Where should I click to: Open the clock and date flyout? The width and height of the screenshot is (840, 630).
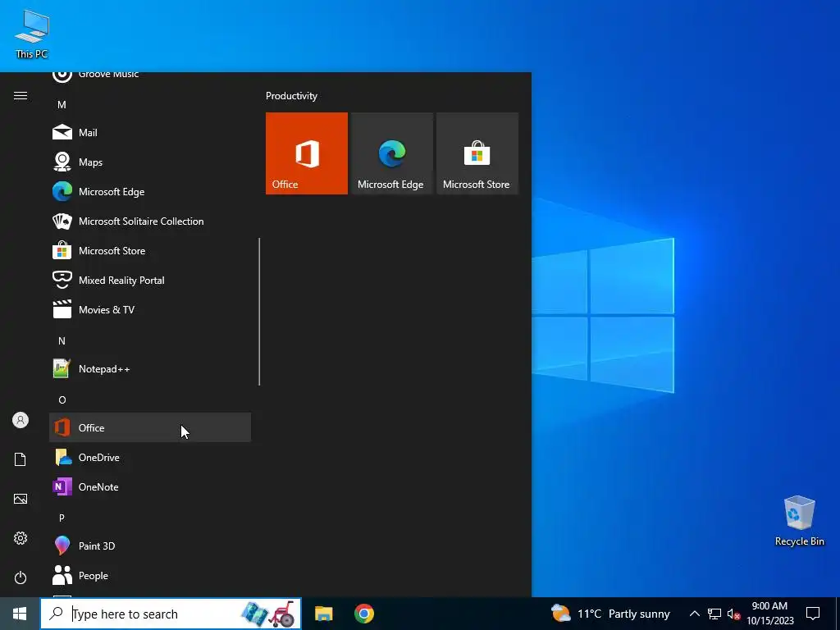pos(769,614)
